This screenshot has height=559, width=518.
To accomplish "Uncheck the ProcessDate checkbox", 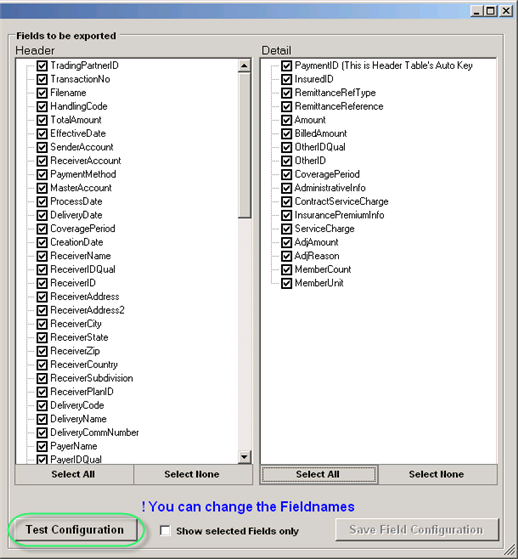I will tap(42, 201).
